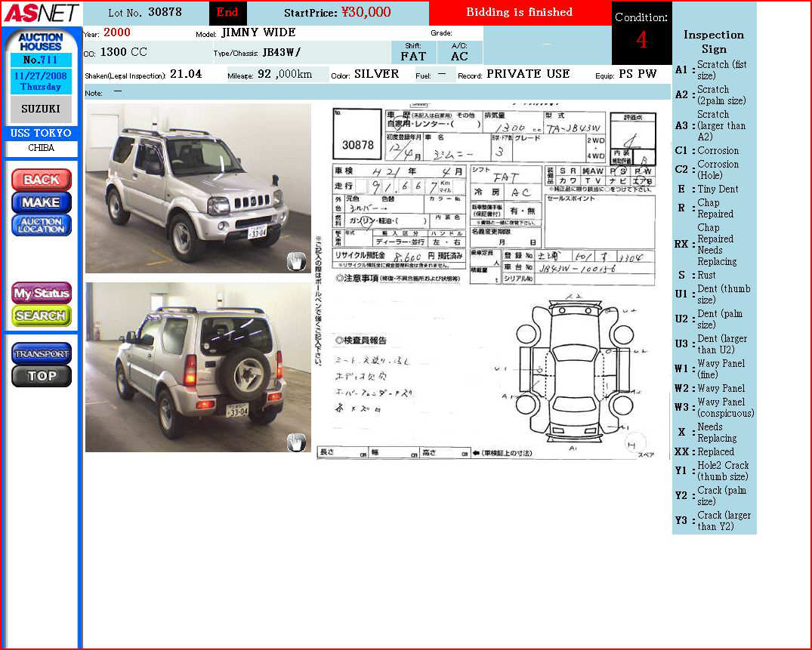Screen dimensions: 812x650
Task: Click the green SEARCH button
Action: (x=42, y=316)
